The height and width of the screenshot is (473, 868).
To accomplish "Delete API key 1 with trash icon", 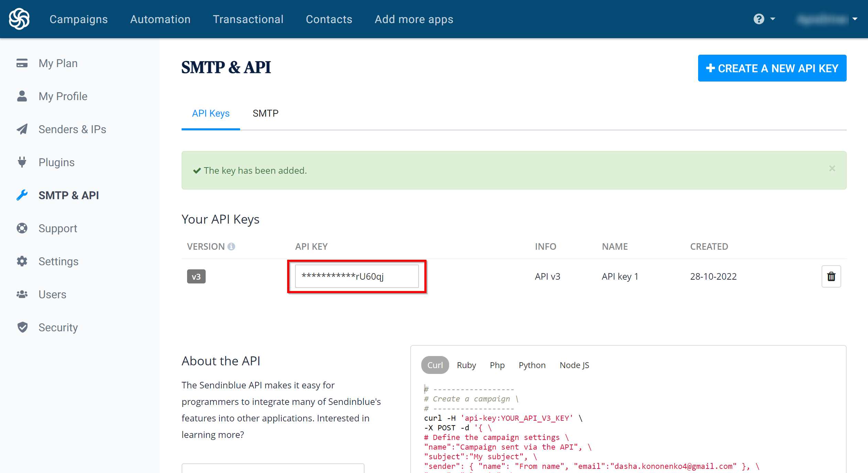I will click(831, 276).
